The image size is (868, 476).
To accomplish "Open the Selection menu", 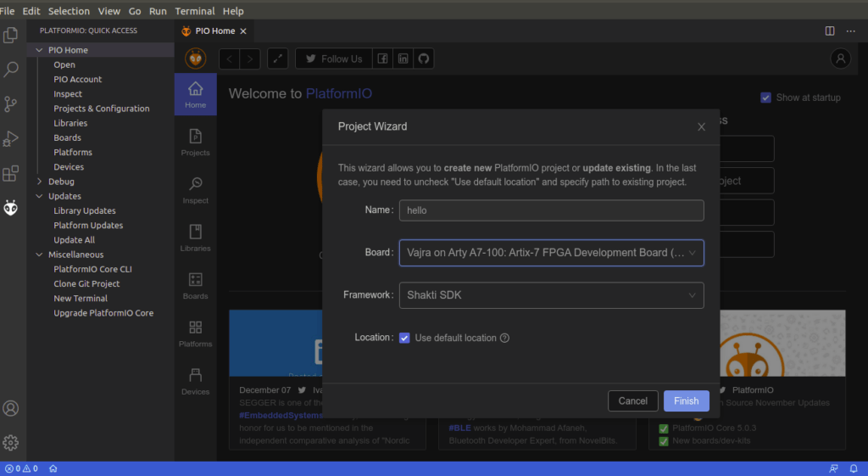I will tap(69, 11).
